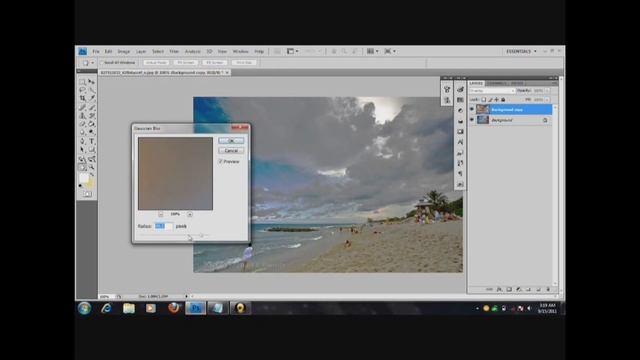The width and height of the screenshot is (640, 360).
Task: Open the file explorer folder on taskbar
Action: (x=129, y=308)
